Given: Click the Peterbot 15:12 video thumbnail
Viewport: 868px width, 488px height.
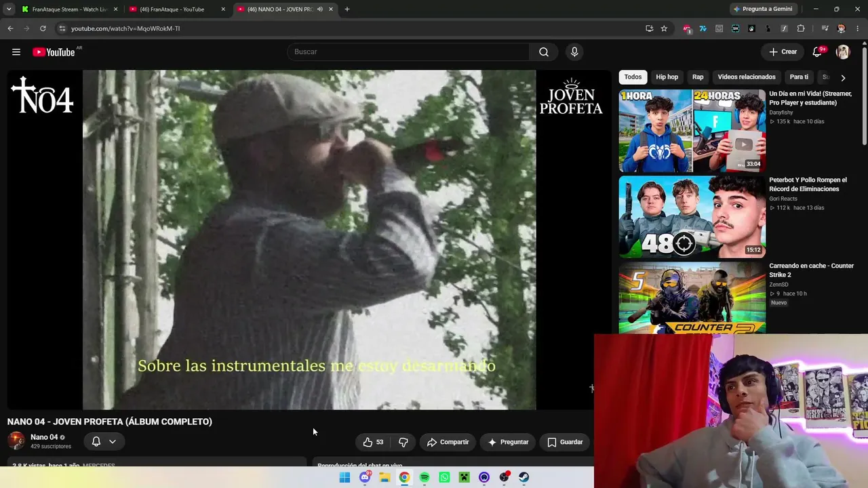Looking at the screenshot, I should pyautogui.click(x=692, y=217).
